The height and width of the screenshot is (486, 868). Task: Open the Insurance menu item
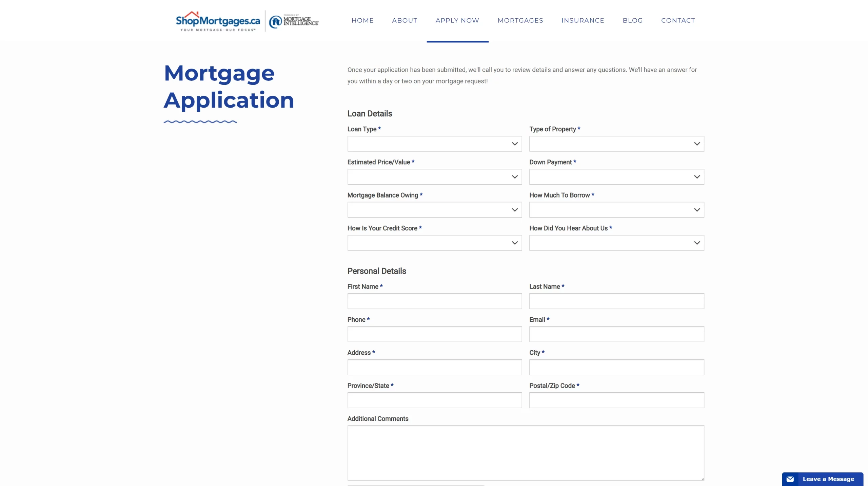583,20
